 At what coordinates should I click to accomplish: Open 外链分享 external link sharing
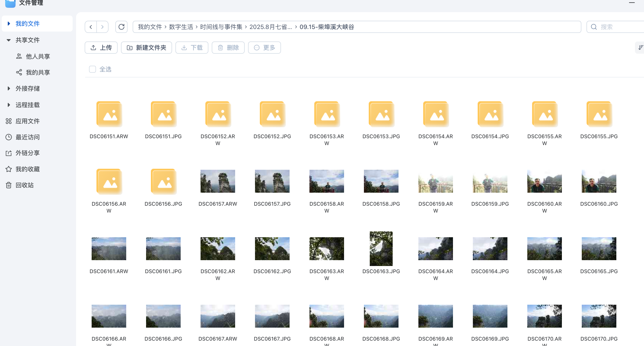tap(27, 153)
